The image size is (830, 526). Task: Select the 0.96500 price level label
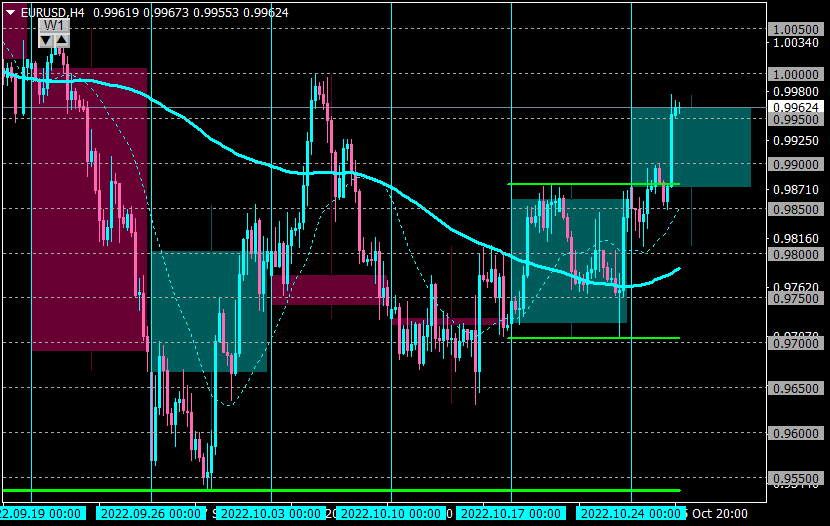click(x=796, y=388)
